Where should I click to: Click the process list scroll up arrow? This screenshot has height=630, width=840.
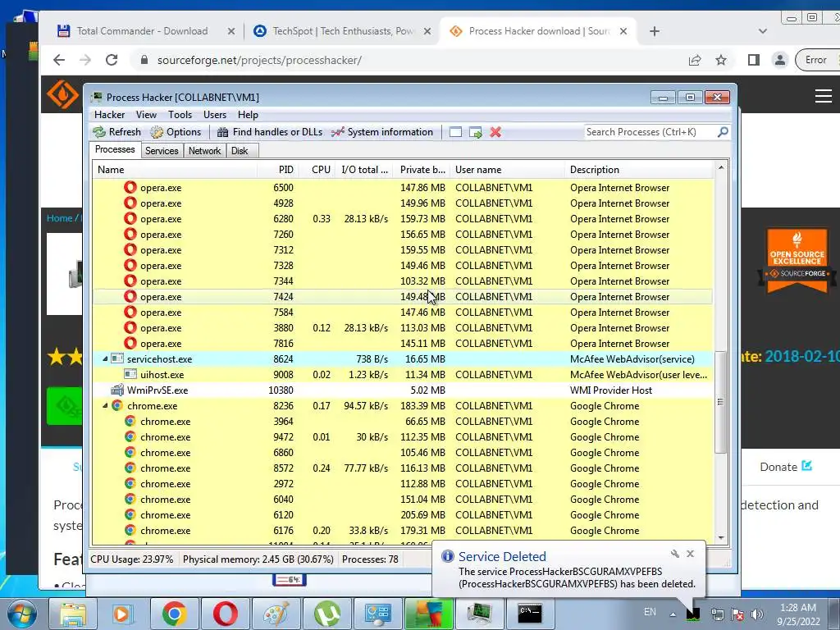721,167
